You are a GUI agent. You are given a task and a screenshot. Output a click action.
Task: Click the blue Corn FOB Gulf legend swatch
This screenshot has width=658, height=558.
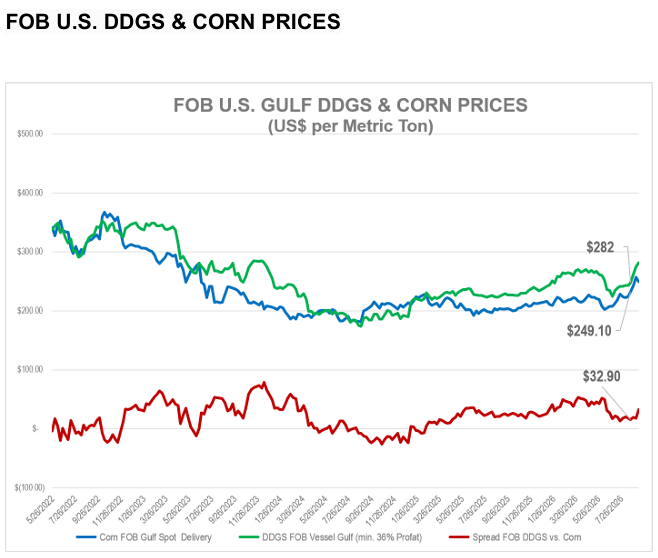coord(86,537)
